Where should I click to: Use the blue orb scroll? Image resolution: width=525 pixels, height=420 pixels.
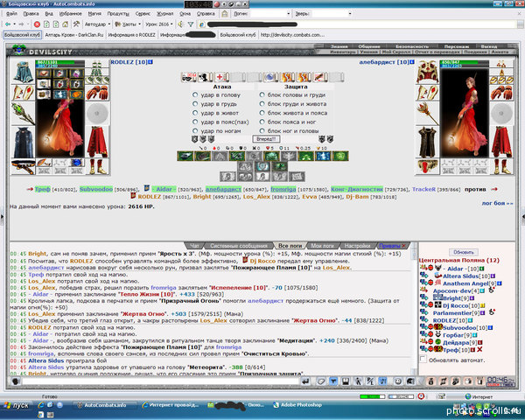click(x=270, y=77)
